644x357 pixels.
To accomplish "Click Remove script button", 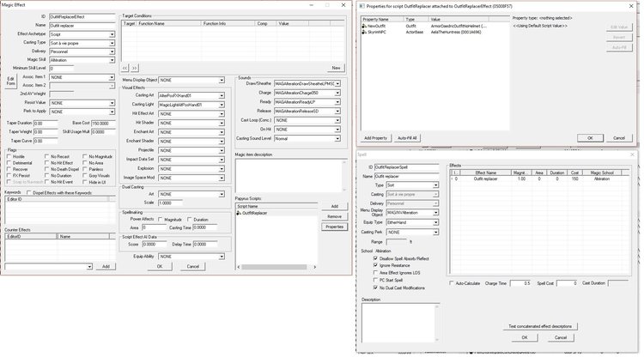I will coord(334,216).
